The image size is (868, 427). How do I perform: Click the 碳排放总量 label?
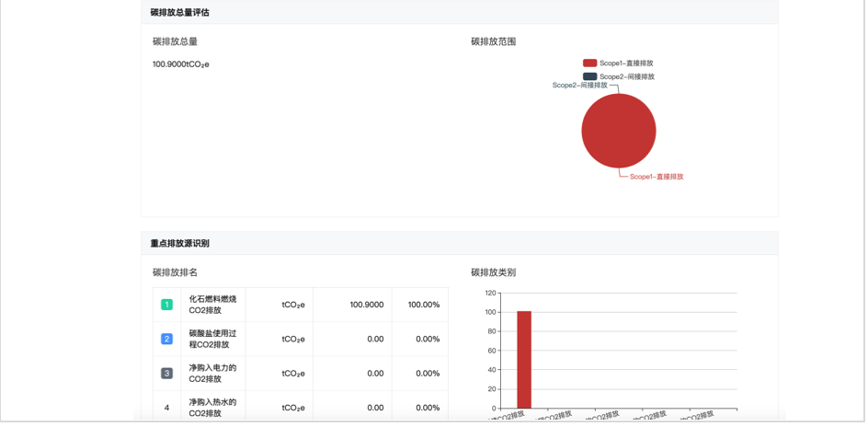175,41
